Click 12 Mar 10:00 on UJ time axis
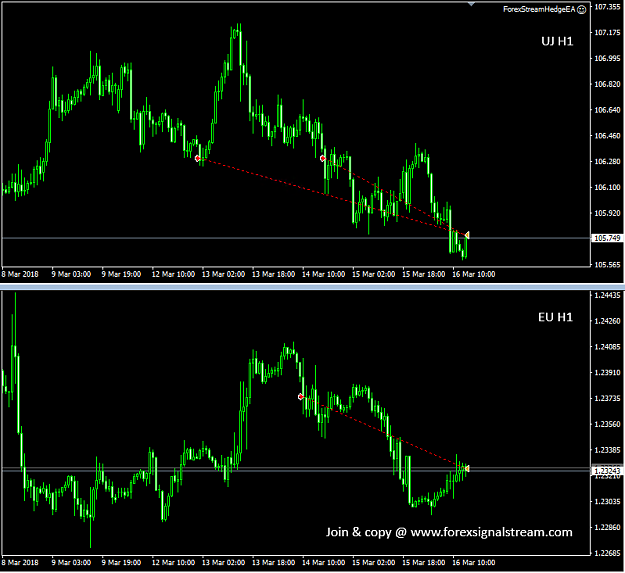 tap(173, 274)
